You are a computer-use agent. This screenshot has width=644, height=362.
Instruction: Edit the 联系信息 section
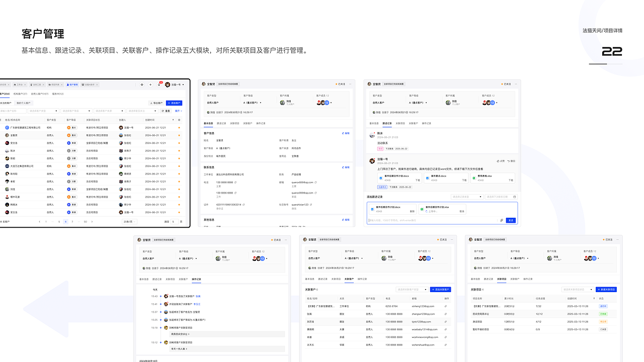[346, 167]
